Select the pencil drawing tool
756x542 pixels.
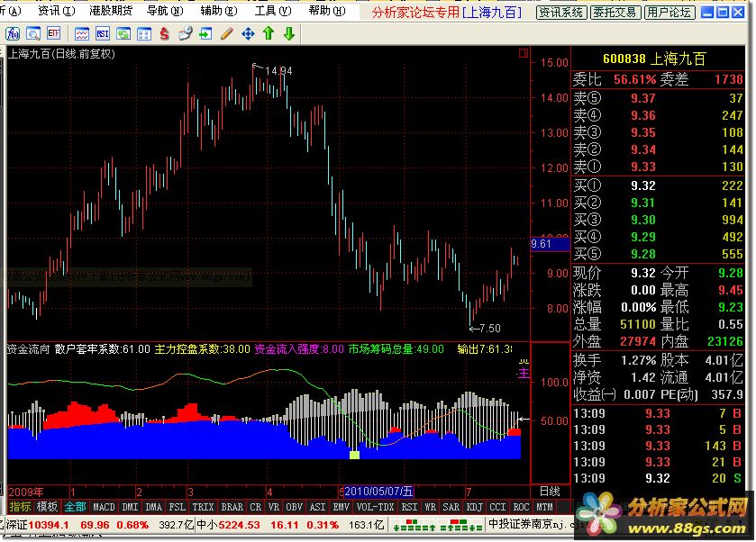click(x=226, y=33)
